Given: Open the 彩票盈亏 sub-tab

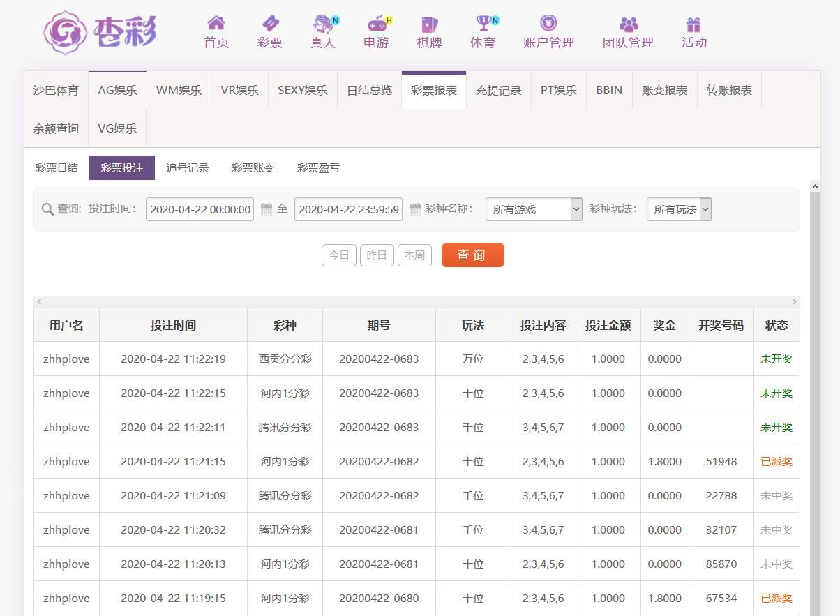Looking at the screenshot, I should 318,168.
